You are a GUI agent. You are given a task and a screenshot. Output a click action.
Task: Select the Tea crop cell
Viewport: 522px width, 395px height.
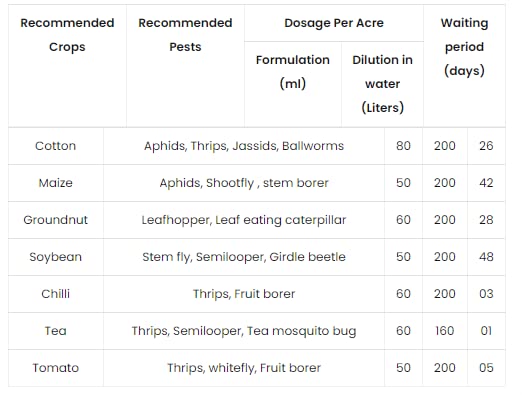tap(56, 331)
